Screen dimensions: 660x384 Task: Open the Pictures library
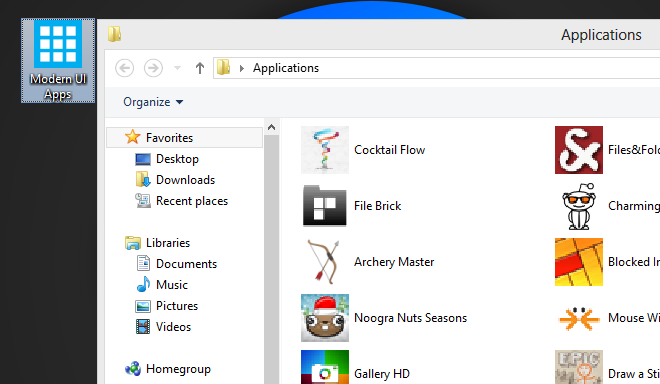click(x=167, y=306)
